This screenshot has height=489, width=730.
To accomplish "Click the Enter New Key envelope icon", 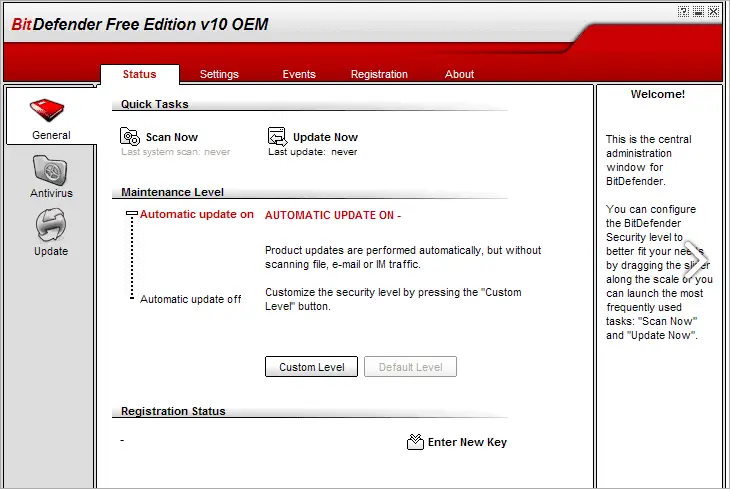I will click(x=415, y=441).
